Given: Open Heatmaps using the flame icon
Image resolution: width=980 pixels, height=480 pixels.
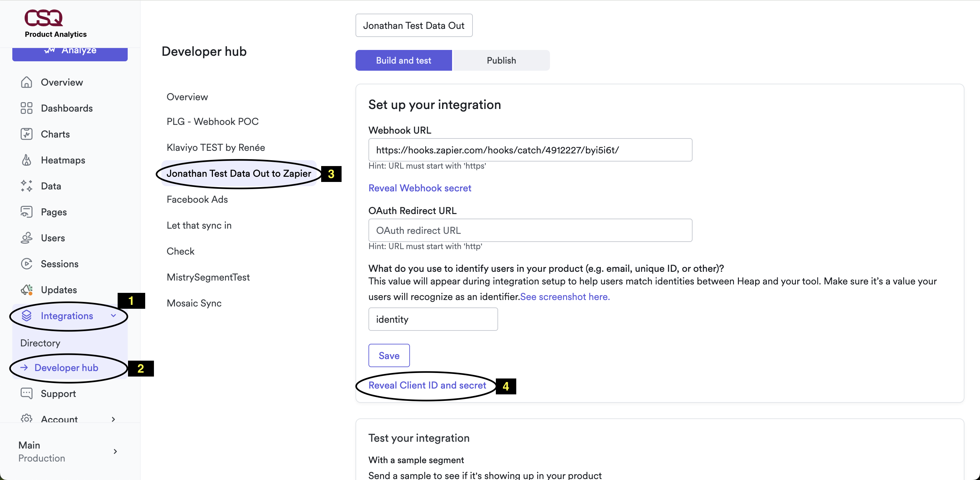Looking at the screenshot, I should pos(26,160).
